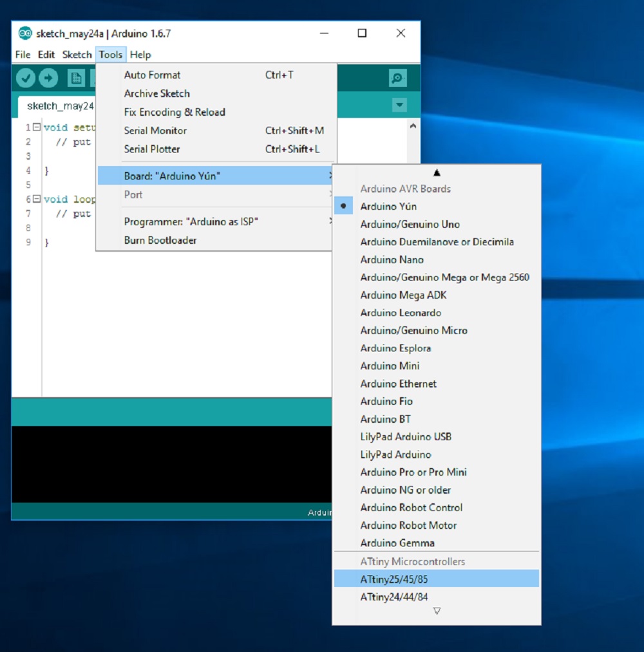Choose Arduino Esplora board

click(x=437, y=348)
